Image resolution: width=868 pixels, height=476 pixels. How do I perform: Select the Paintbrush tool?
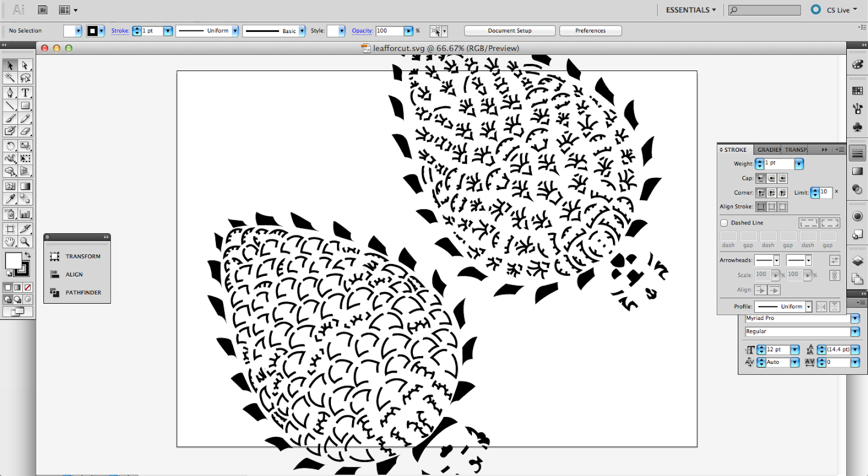click(x=10, y=118)
